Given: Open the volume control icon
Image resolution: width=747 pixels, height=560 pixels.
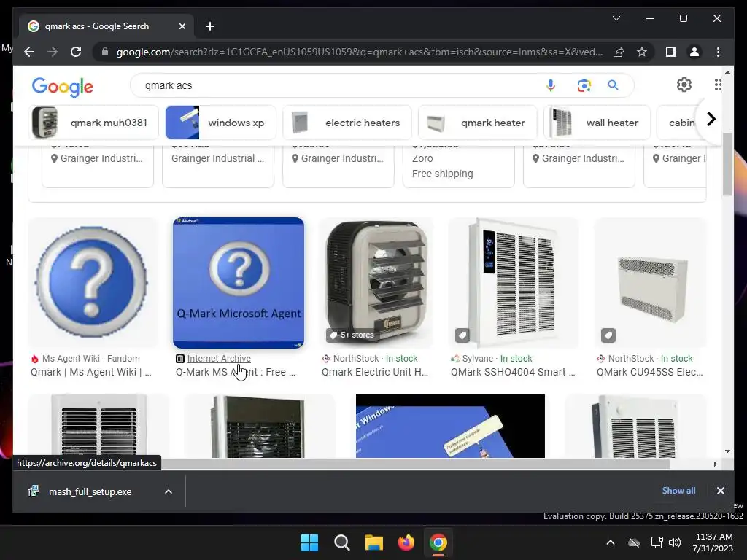Looking at the screenshot, I should (x=675, y=542).
